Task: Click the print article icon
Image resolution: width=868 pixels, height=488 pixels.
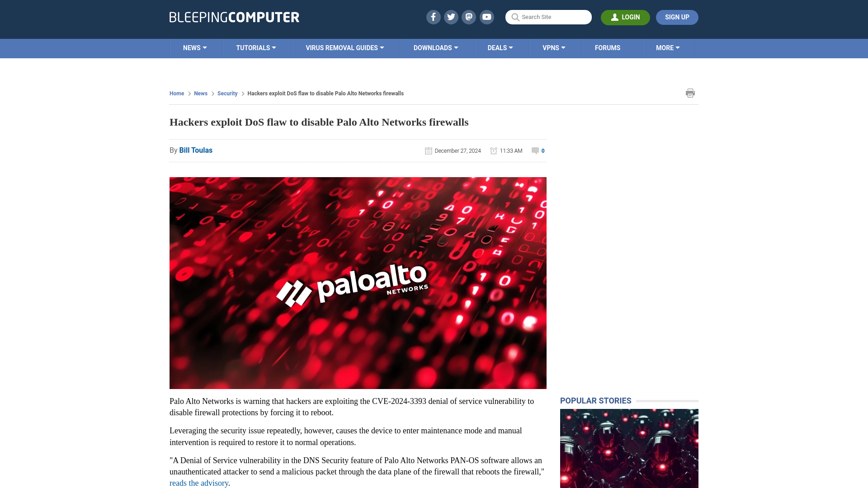Action: pos(690,93)
